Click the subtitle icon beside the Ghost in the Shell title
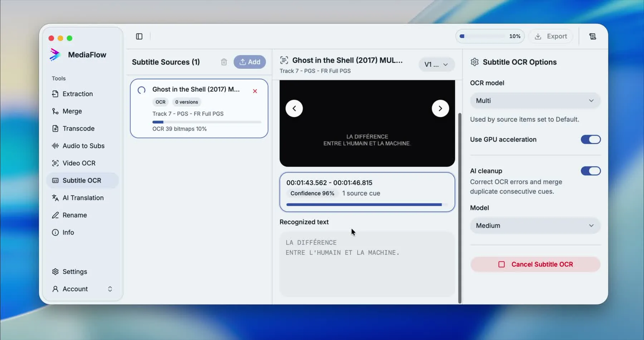Viewport: 644px width, 340px height. click(284, 60)
